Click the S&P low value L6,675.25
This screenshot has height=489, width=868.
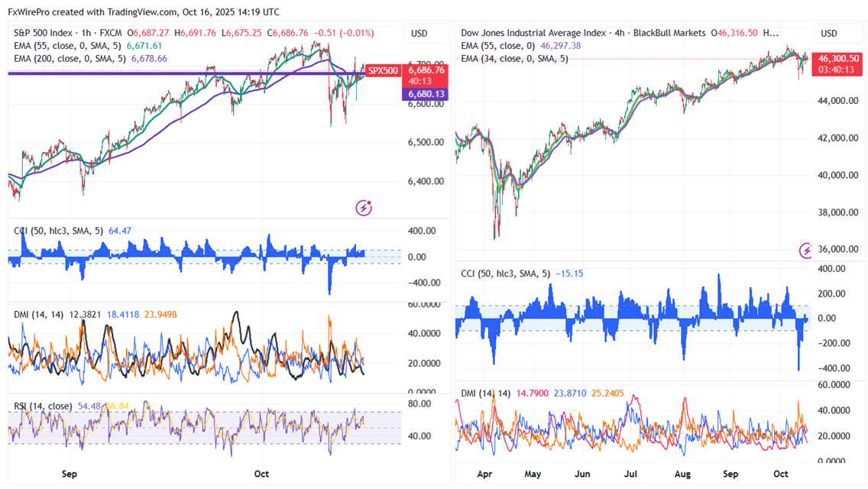click(241, 33)
